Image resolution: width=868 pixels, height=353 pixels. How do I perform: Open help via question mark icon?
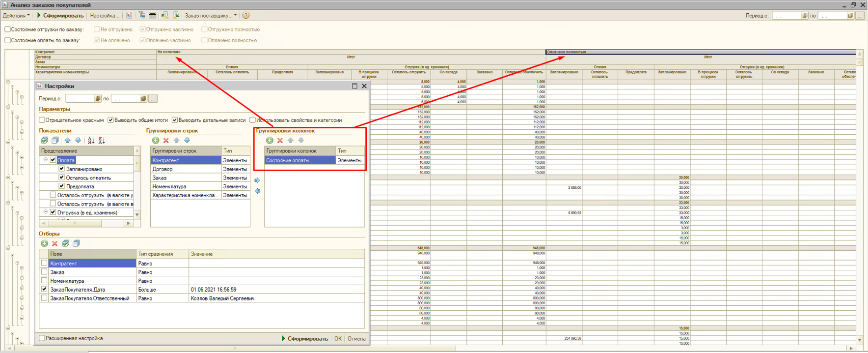(246, 16)
